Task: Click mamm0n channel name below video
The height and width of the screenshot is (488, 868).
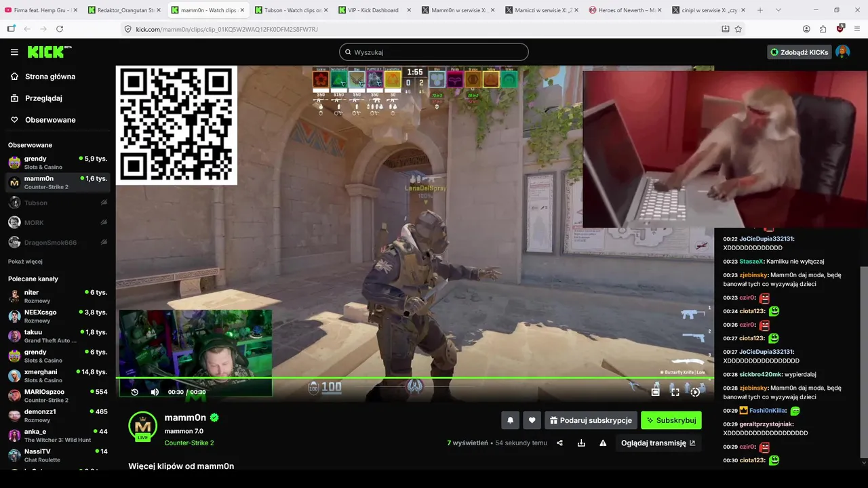Action: [185, 418]
